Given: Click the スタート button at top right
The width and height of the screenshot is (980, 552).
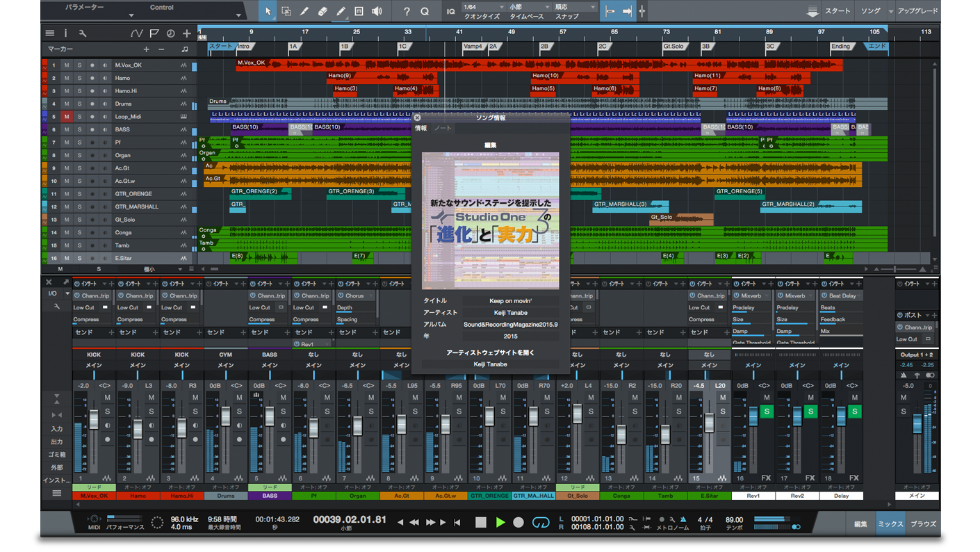Looking at the screenshot, I should 838,11.
